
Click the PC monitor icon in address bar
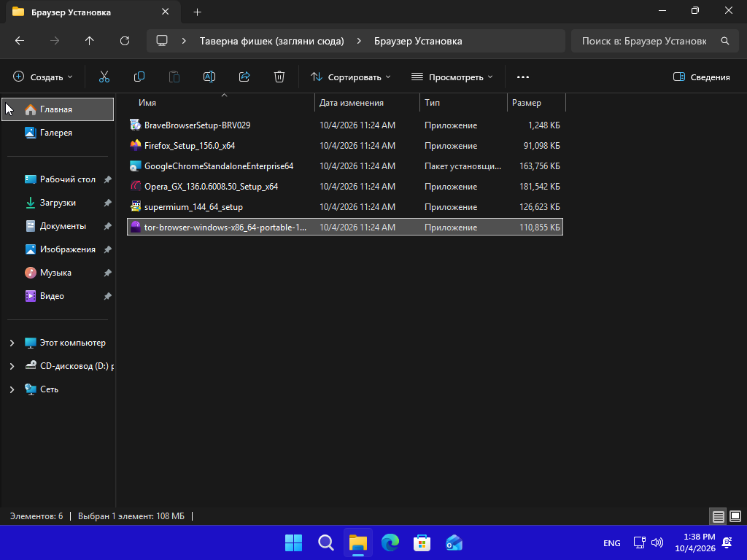(162, 41)
